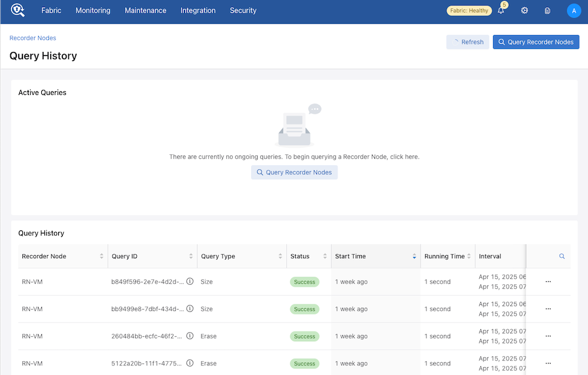588x375 pixels.
Task: Click Success status of b849f596 query
Action: click(x=304, y=282)
